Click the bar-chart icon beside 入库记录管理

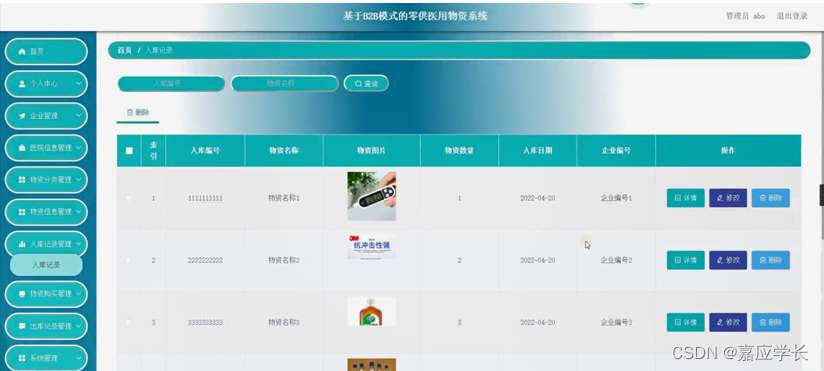point(22,244)
